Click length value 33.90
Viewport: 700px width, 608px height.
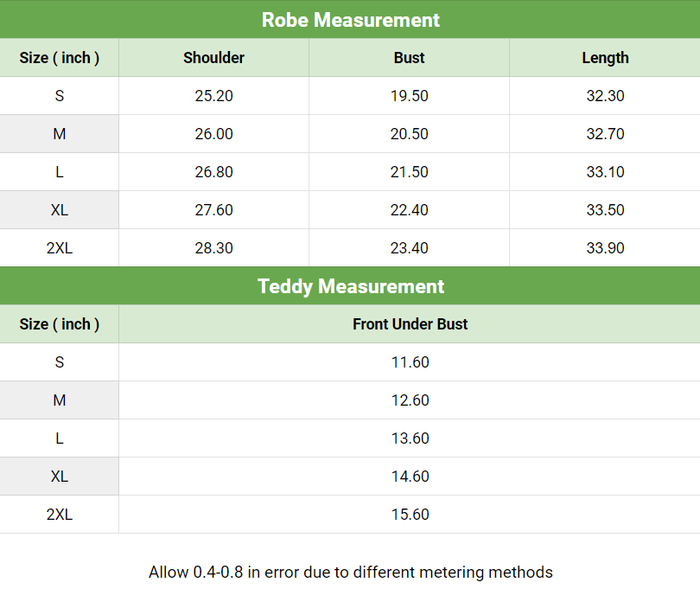coord(605,248)
